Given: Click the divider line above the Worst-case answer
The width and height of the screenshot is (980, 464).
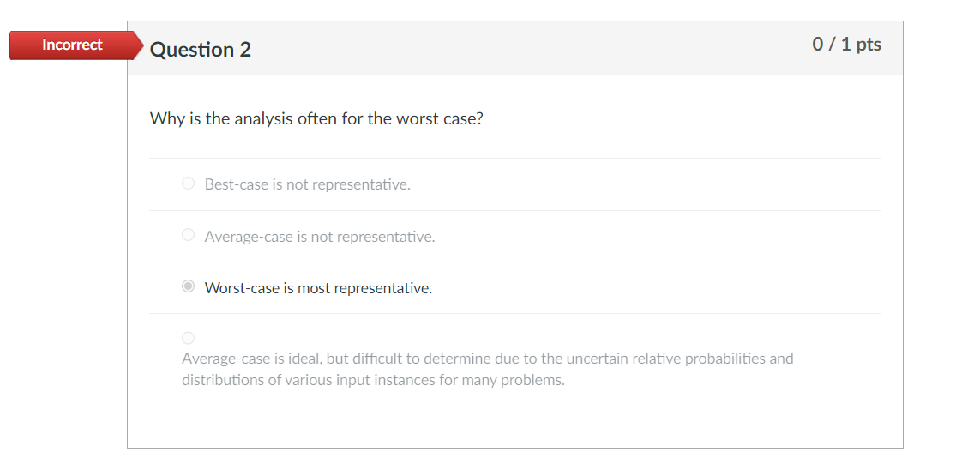Looking at the screenshot, I should pos(514,262).
